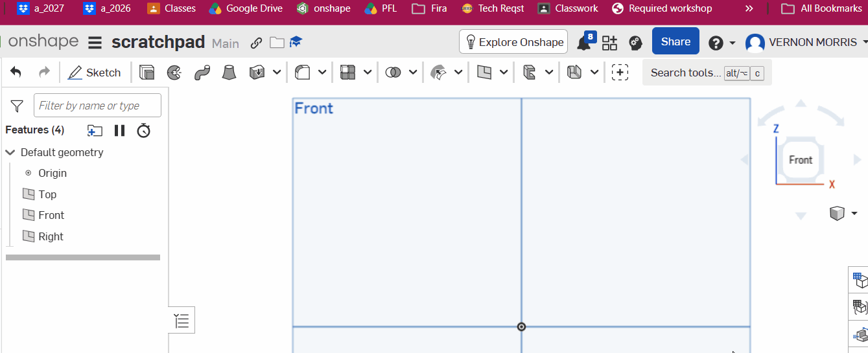Open the Onshape main hamburger menu
Screen dimensions: 868x353
[x=95, y=43]
